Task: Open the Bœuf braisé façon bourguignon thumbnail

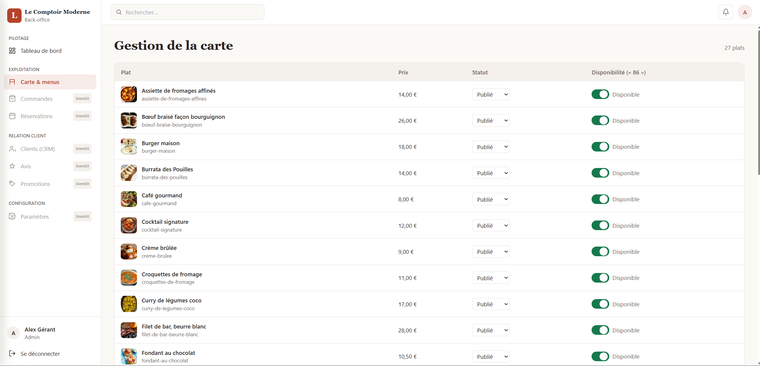Action: coord(129,120)
